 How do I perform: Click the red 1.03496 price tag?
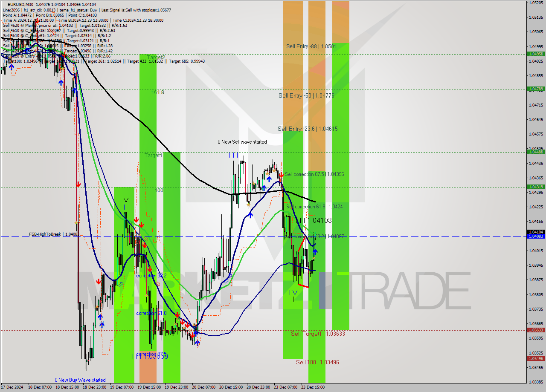536,358
